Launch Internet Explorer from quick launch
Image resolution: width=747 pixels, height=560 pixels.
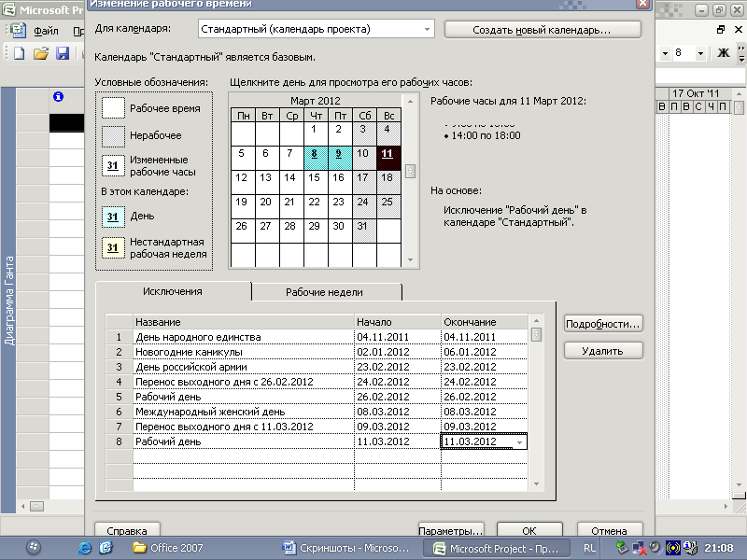click(84, 548)
